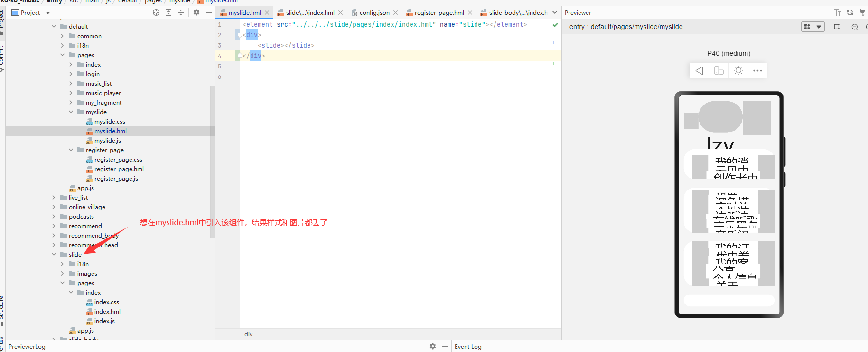Image resolution: width=868 pixels, height=352 pixels.
Task: Rotate device orientation in Previewer
Action: (x=719, y=70)
